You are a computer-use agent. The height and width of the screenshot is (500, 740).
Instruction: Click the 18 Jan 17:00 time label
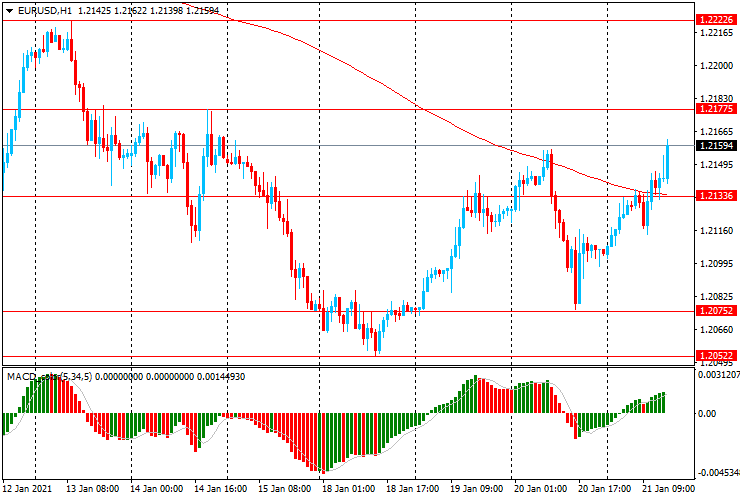pos(413,489)
